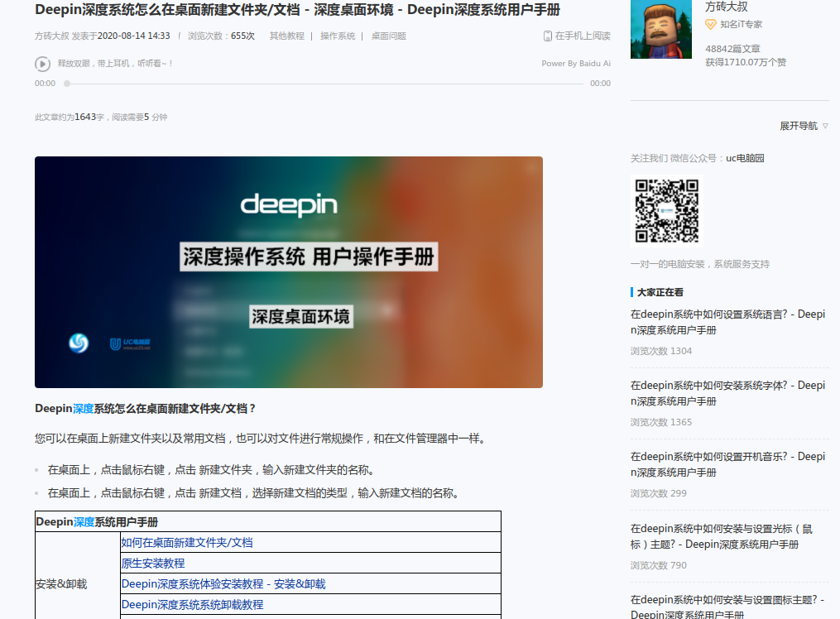Open the 原生安装教程 link
This screenshot has width=840, height=619.
coord(152,564)
